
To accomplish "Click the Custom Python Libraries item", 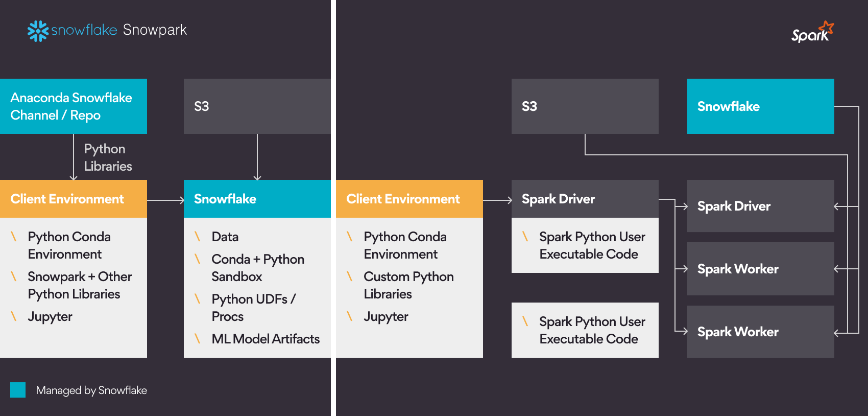I will pos(408,285).
